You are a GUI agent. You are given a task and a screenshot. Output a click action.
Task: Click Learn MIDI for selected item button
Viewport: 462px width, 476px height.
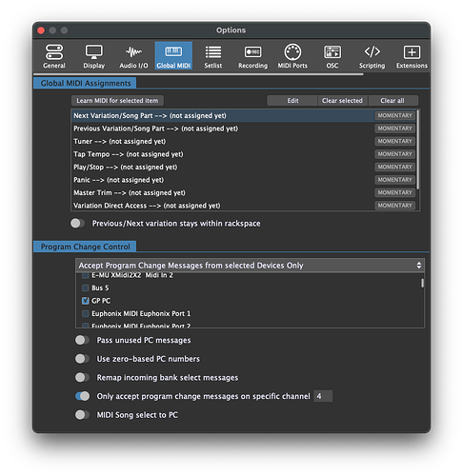(x=117, y=101)
